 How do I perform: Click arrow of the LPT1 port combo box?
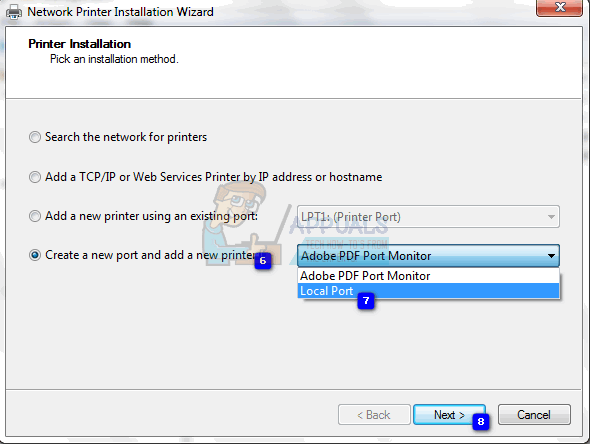(551, 217)
